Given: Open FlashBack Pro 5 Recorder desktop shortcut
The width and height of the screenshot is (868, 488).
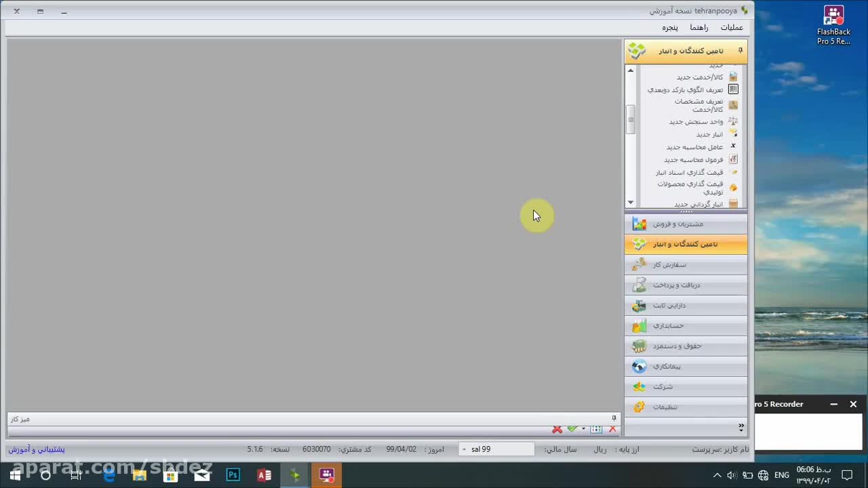Looking at the screenshot, I should pyautogui.click(x=833, y=26).
